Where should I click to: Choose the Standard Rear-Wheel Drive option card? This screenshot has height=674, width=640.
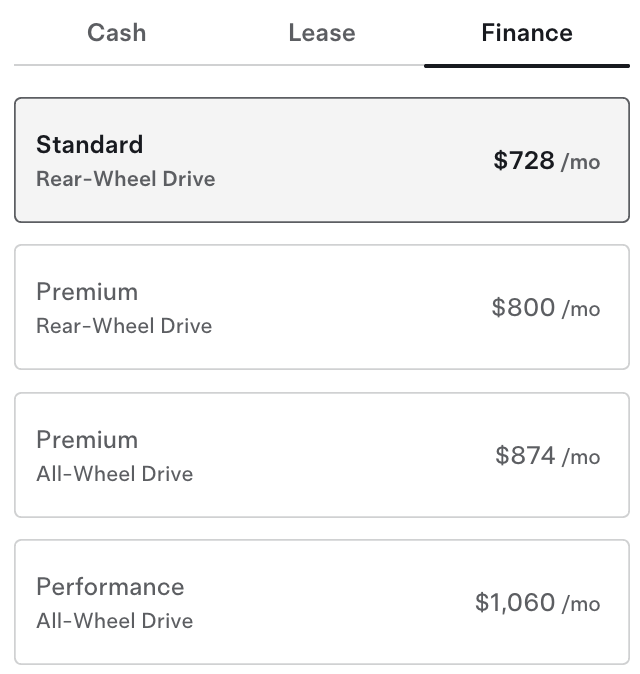pos(321,160)
